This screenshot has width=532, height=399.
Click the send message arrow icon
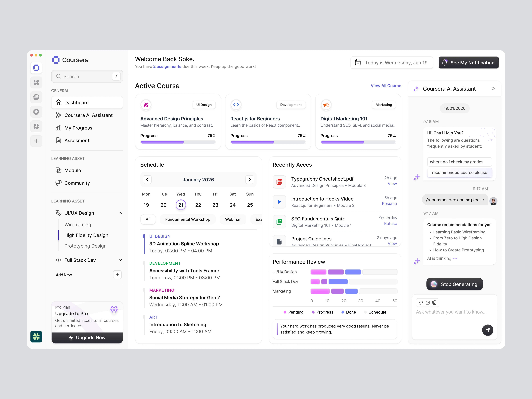(488, 330)
